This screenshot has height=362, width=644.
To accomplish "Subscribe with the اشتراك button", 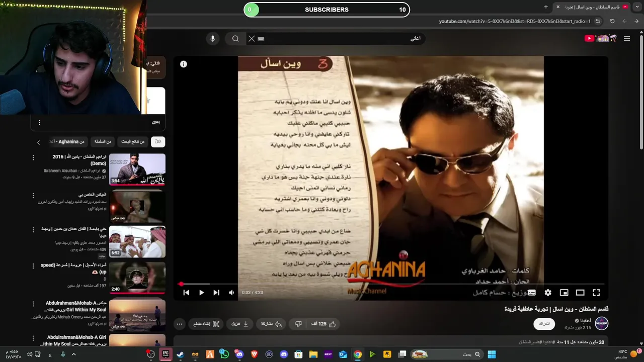I will pos(544,324).
